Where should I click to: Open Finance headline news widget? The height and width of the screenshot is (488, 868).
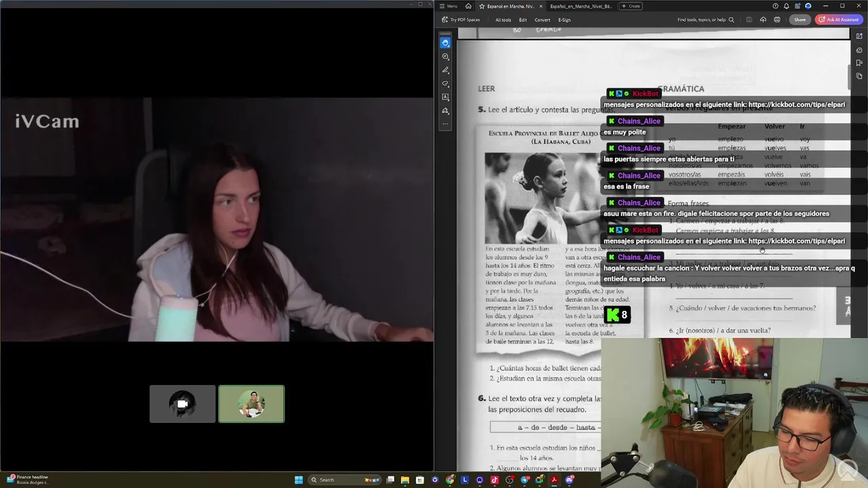(27, 479)
